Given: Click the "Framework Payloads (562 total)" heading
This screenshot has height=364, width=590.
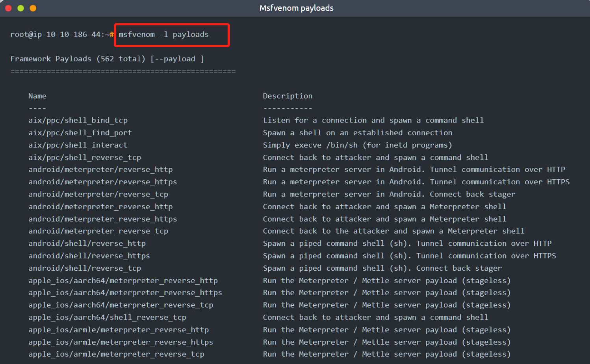Looking at the screenshot, I should pos(78,59).
